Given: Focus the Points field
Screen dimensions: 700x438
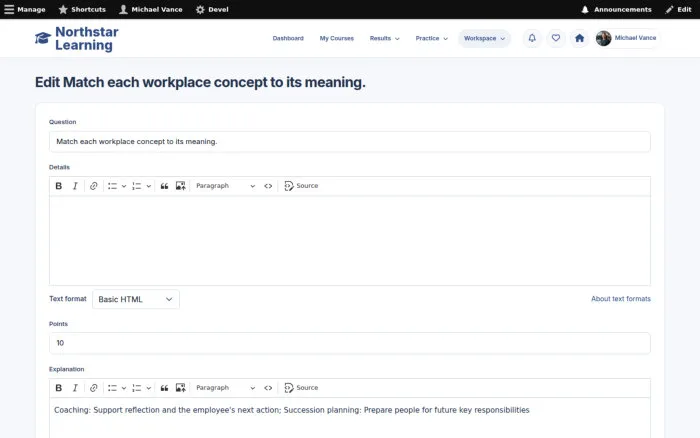Looking at the screenshot, I should (x=350, y=343).
